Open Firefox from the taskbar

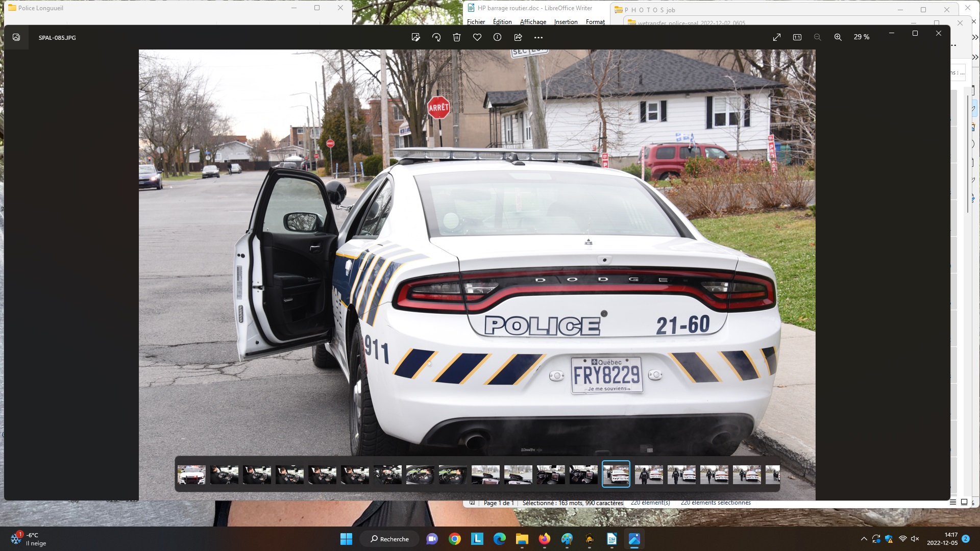pyautogui.click(x=545, y=539)
